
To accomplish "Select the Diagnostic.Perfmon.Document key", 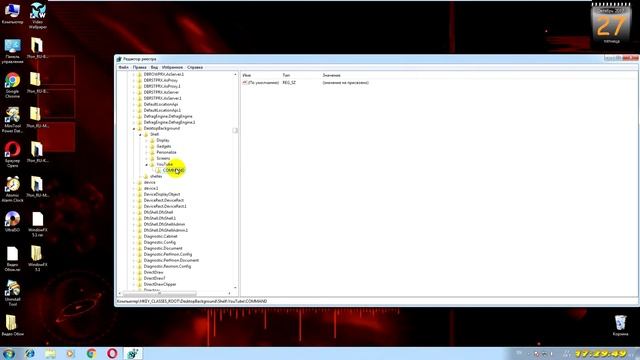I will 171,260.
